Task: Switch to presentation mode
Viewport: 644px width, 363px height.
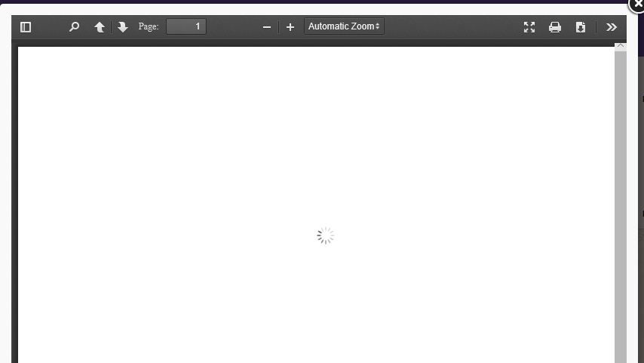Action: click(x=529, y=27)
